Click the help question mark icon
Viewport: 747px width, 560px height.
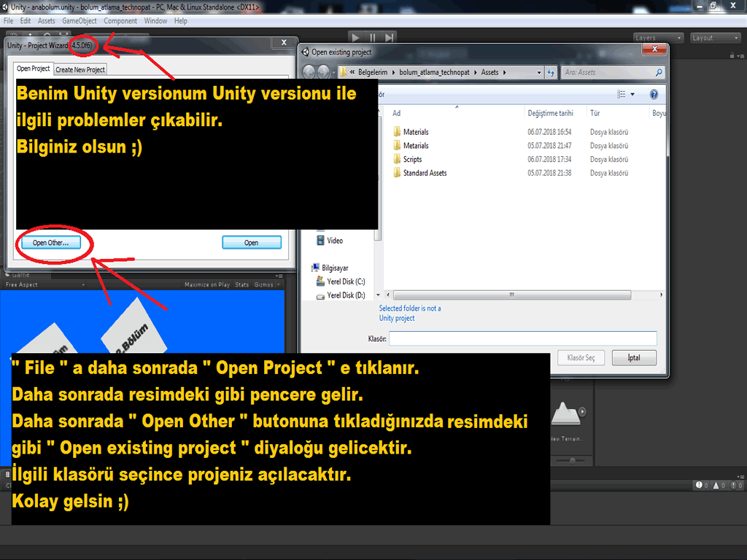[654, 94]
